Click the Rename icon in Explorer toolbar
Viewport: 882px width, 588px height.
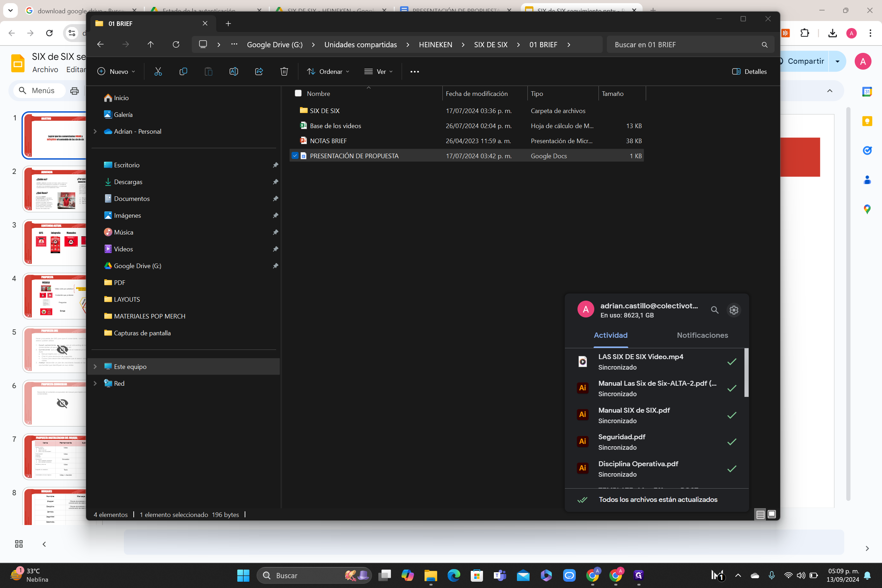click(234, 71)
